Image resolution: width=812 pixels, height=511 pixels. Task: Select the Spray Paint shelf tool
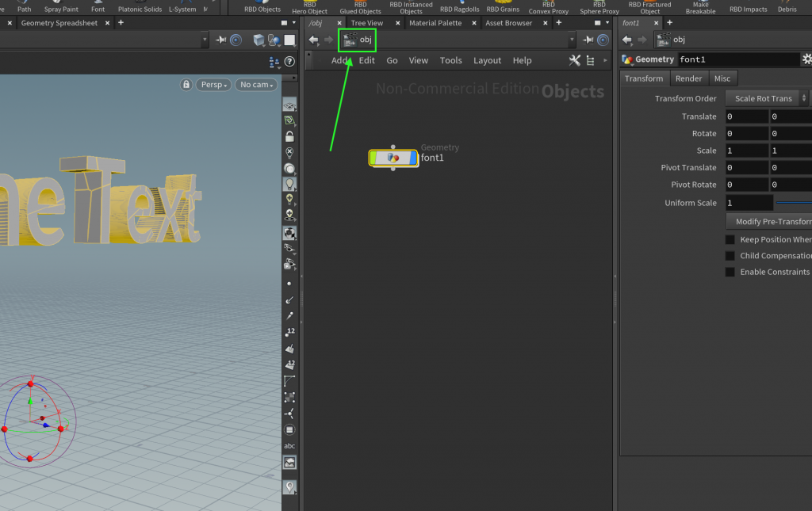coord(61,6)
